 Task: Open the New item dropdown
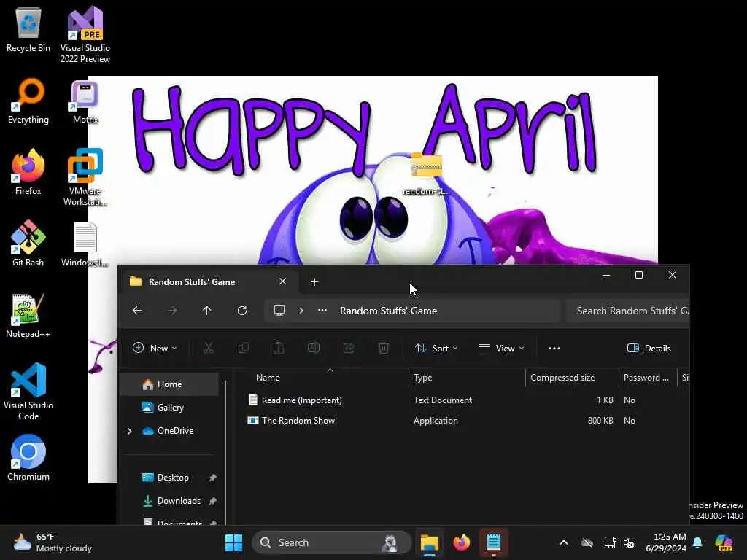click(x=155, y=348)
